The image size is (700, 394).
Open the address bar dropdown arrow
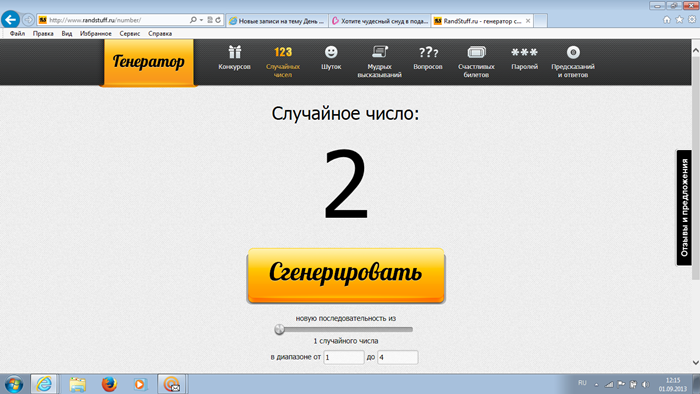coord(201,20)
